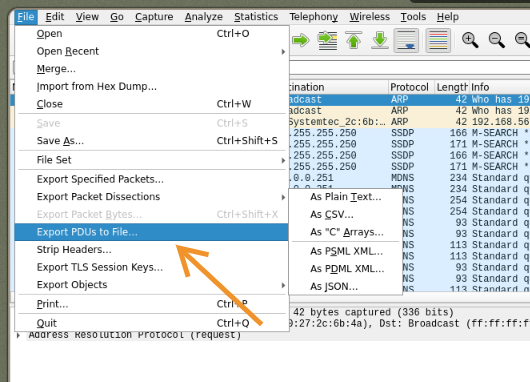Sort by the Protocol column header
The width and height of the screenshot is (530, 382).
[x=411, y=87]
